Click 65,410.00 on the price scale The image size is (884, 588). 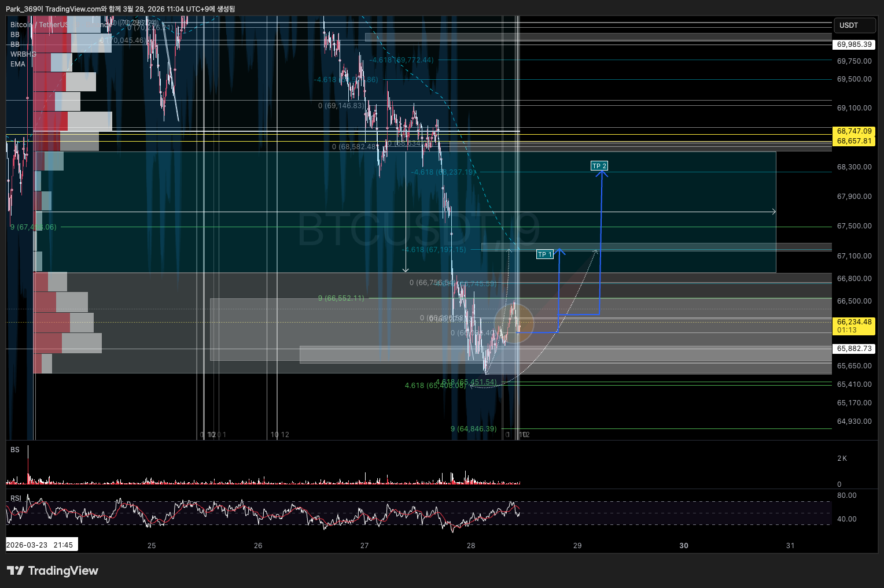854,384
